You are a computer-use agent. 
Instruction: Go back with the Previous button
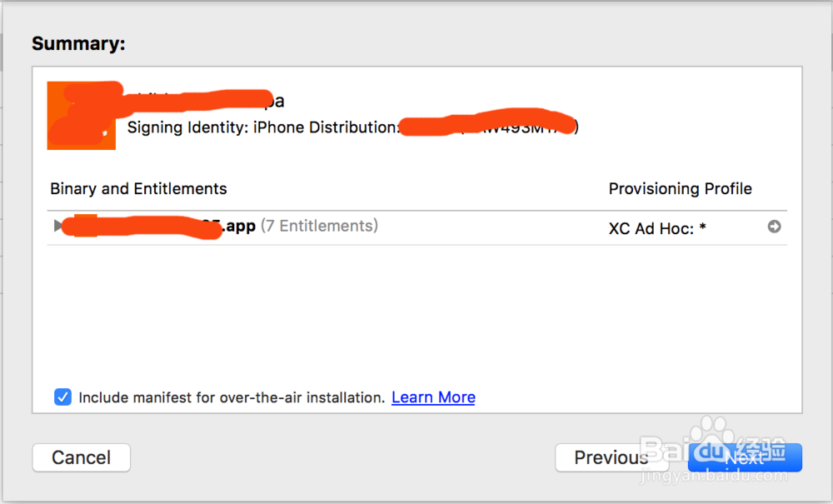[611, 457]
